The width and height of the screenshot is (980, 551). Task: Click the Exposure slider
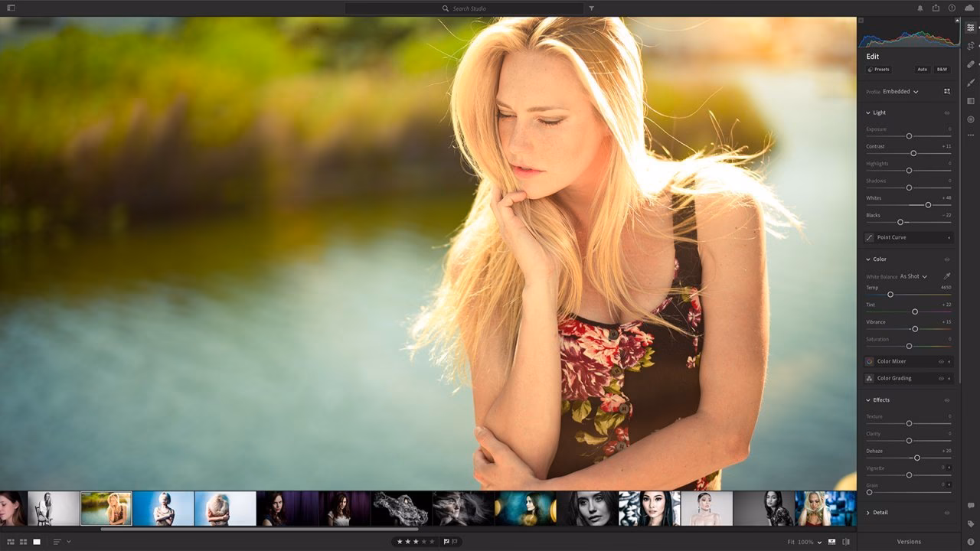click(x=909, y=135)
